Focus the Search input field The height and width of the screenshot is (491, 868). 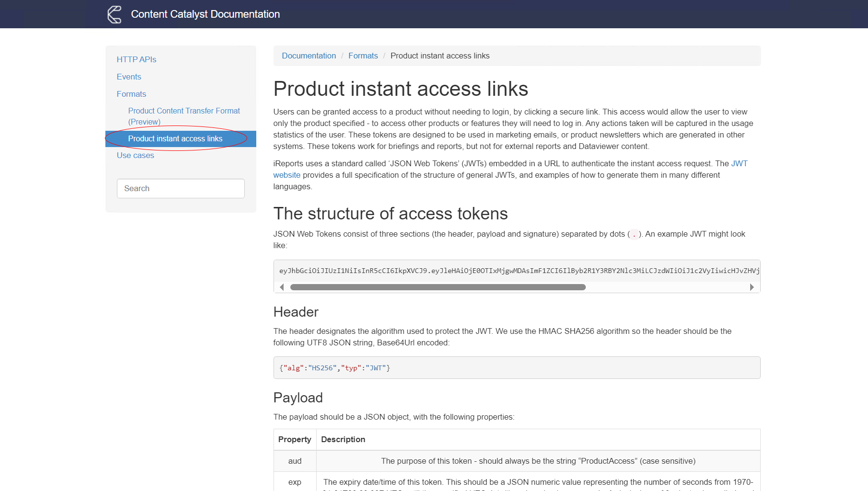click(181, 188)
